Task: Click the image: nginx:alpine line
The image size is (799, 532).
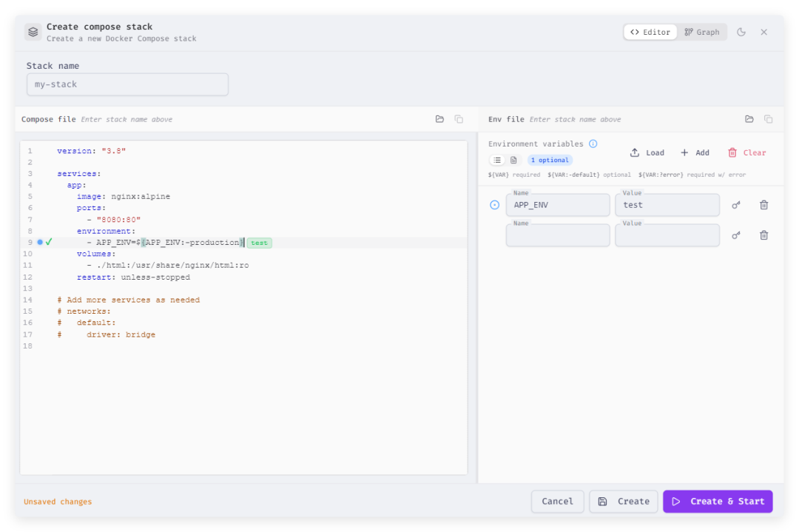Action: (x=124, y=197)
